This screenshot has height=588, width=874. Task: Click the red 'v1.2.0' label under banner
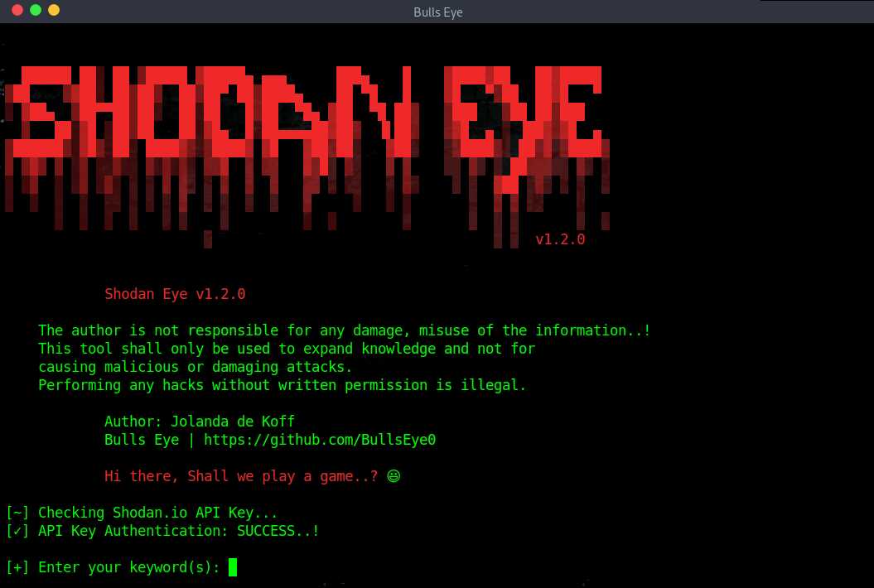tap(560, 239)
